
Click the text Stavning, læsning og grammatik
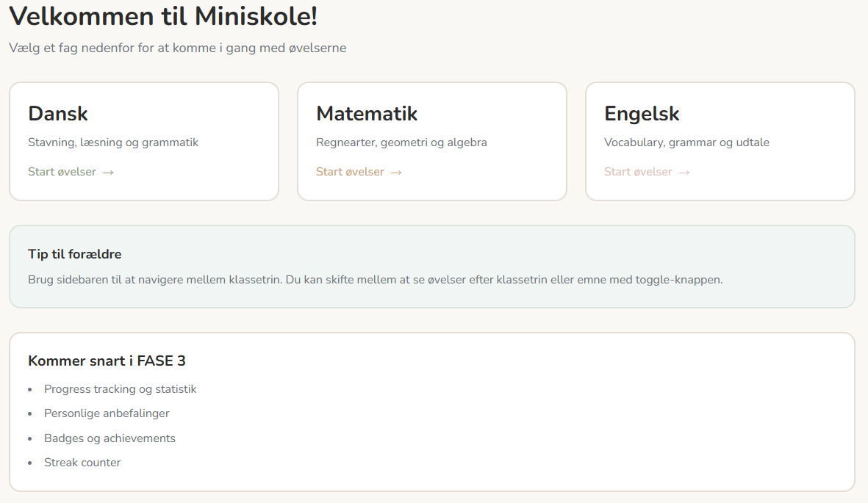[113, 142]
